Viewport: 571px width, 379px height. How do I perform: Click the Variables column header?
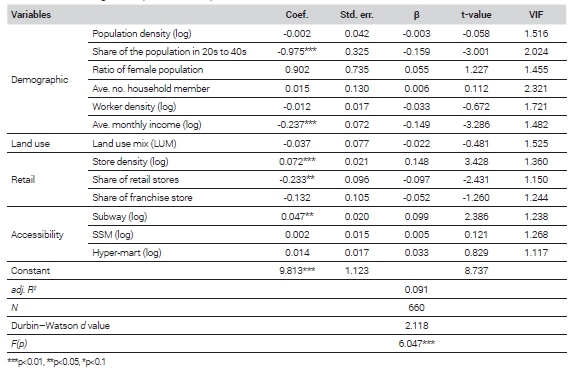tap(31, 15)
